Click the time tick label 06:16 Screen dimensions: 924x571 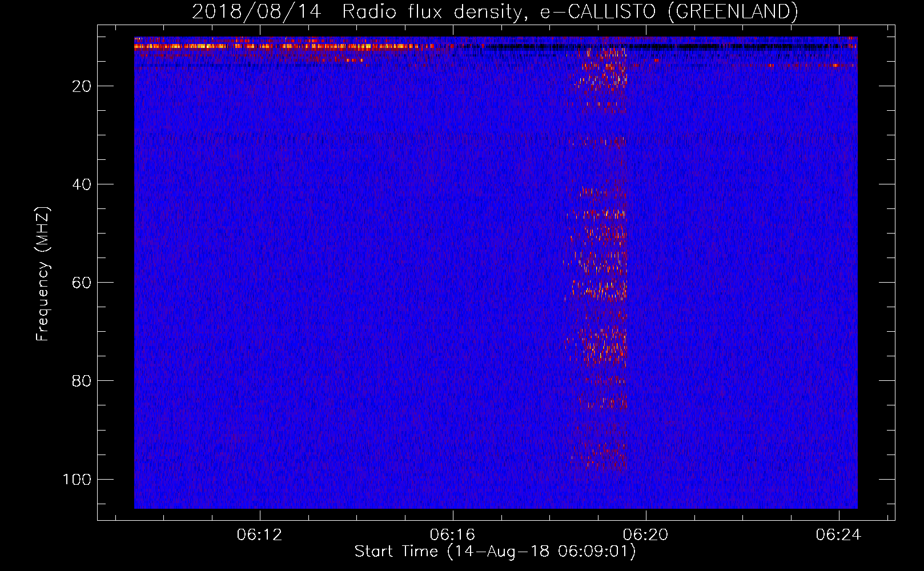coord(453,535)
